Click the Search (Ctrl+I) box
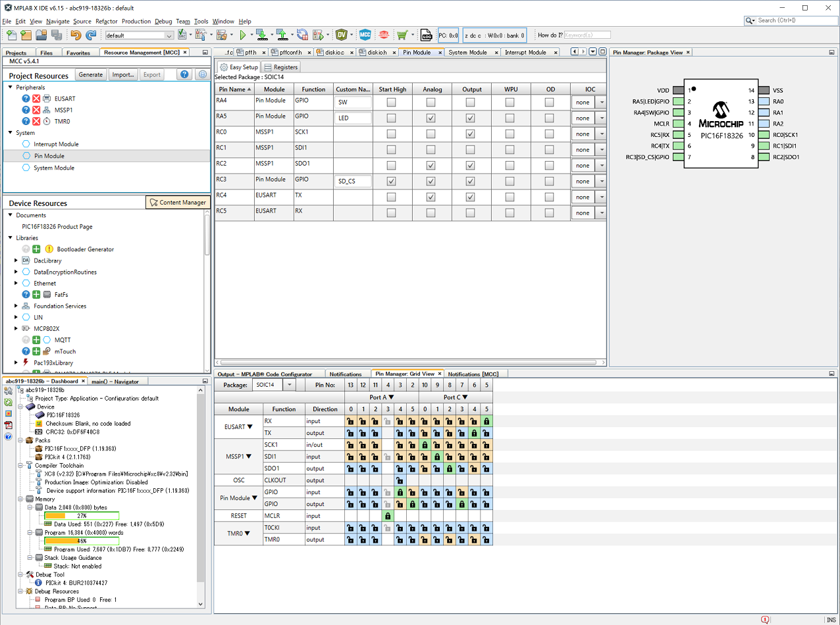Image resolution: width=840 pixels, height=625 pixels. (x=791, y=20)
